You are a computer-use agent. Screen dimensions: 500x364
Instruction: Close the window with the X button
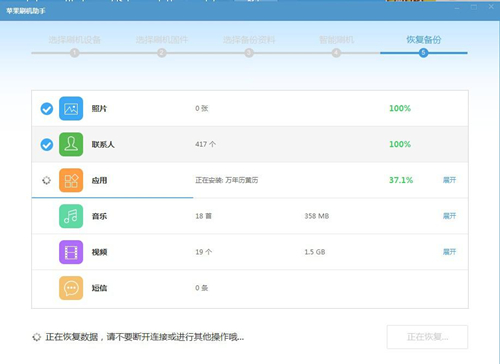(x=491, y=7)
